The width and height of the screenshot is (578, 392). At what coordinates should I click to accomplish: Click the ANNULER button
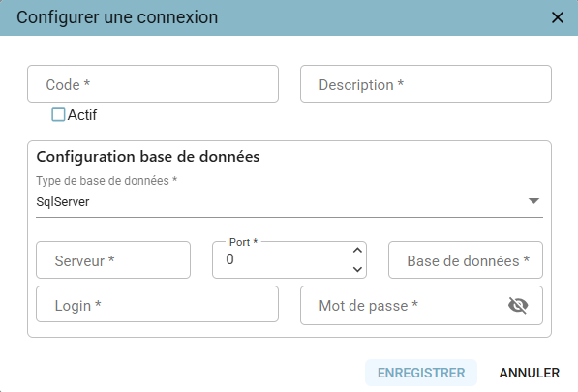pyautogui.click(x=530, y=373)
